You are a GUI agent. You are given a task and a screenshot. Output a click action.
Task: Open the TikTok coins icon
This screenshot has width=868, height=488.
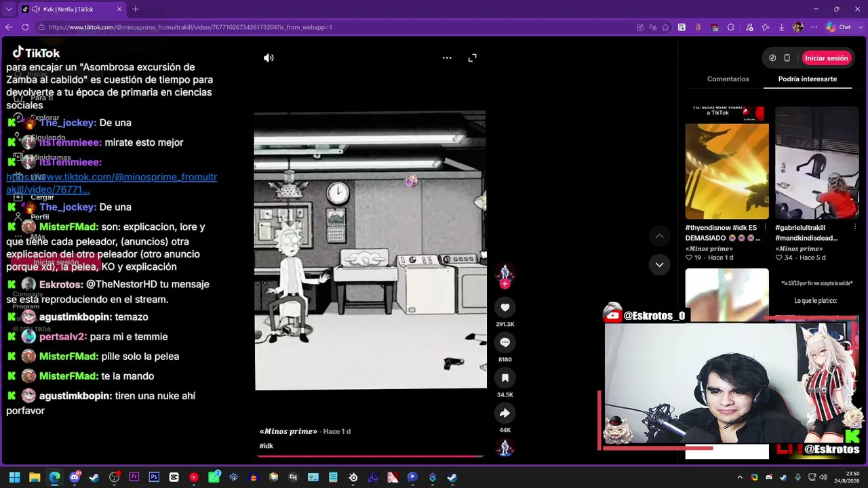coord(772,58)
